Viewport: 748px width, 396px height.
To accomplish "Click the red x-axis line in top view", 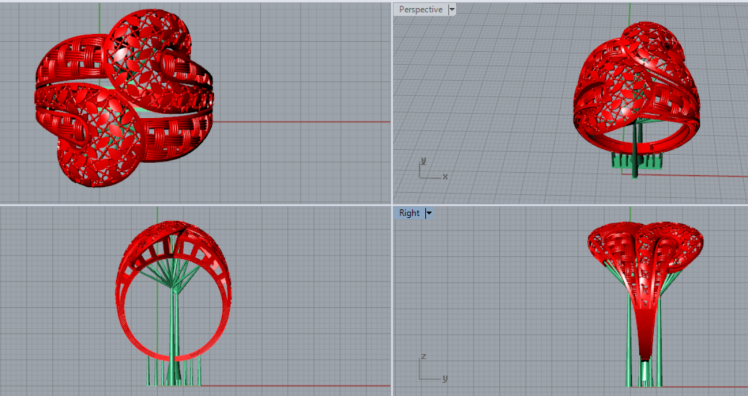I will [301, 122].
